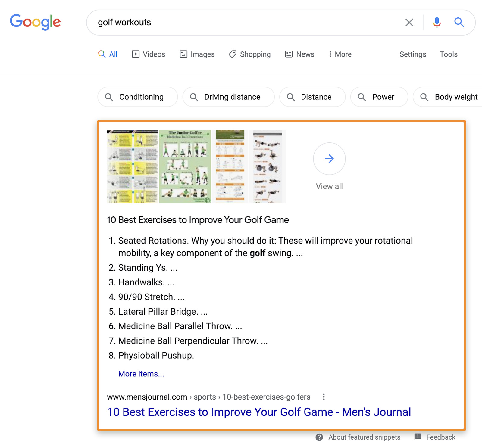482x448 pixels.
Task: Switch to the Images tab
Action: click(197, 54)
